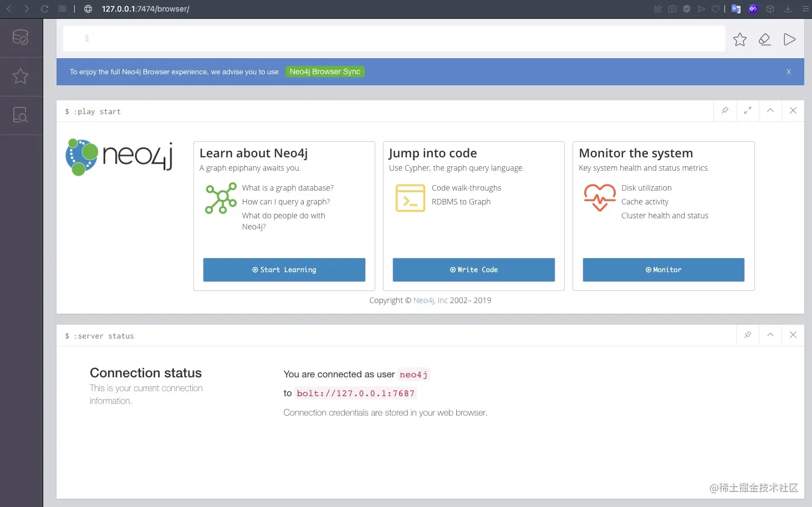Clear the editor with the eraser icon

(765, 39)
